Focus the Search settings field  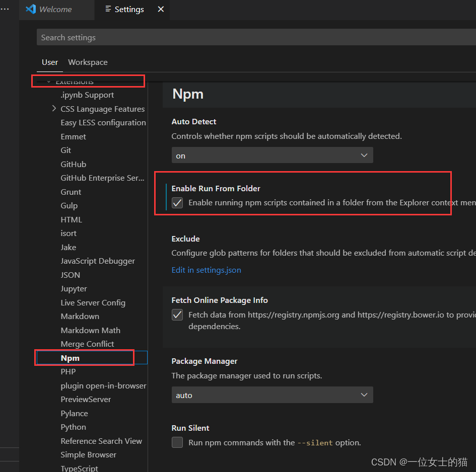pos(256,37)
